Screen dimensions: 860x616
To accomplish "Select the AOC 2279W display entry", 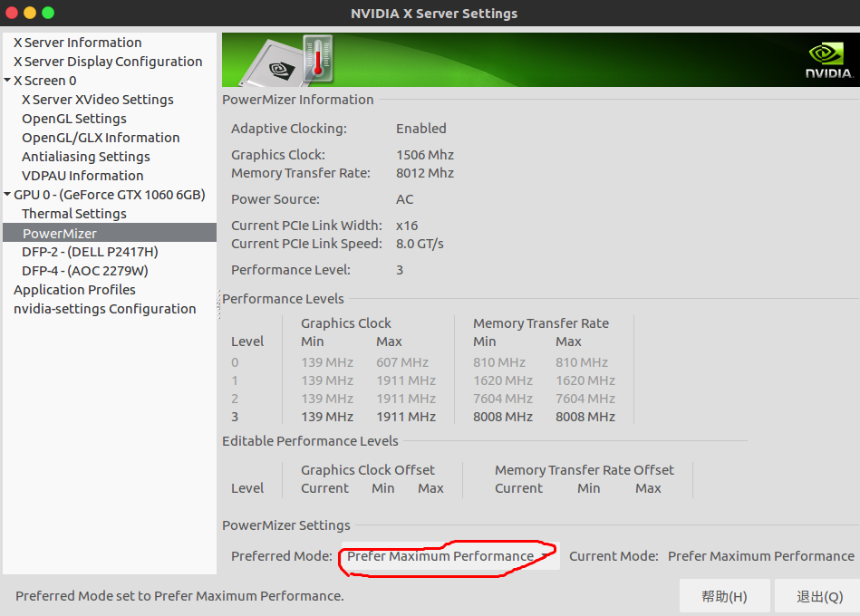I will [x=85, y=270].
